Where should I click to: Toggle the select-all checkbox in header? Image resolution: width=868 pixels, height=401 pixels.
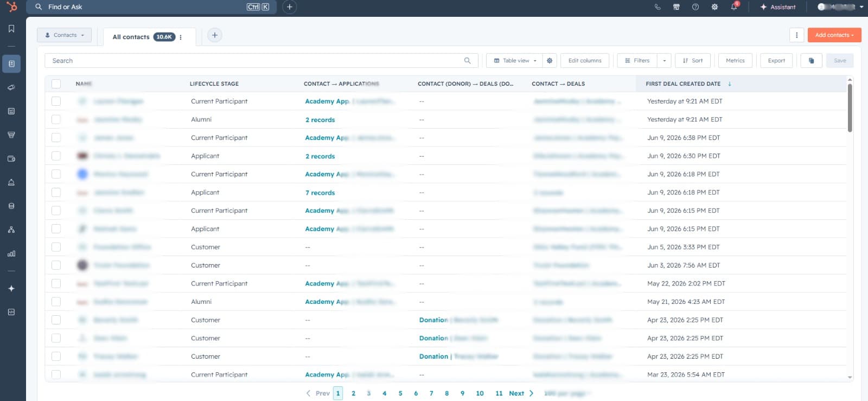(56, 84)
